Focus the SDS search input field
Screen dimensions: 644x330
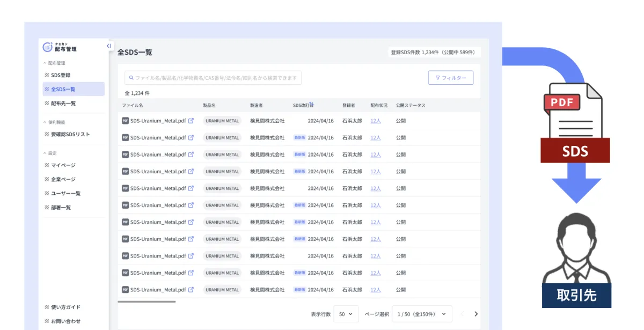214,78
